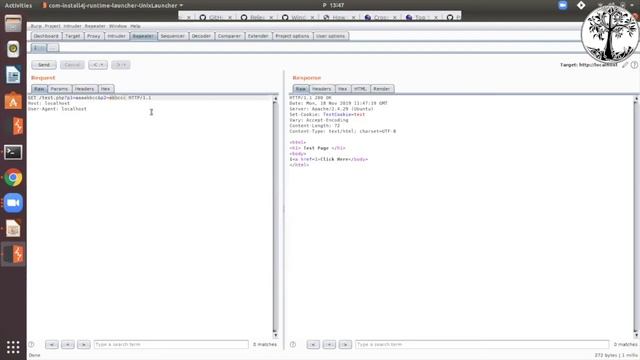Open the LibreOffice Writer dock icon
The width and height of the screenshot is (640, 360).
pos(13,75)
